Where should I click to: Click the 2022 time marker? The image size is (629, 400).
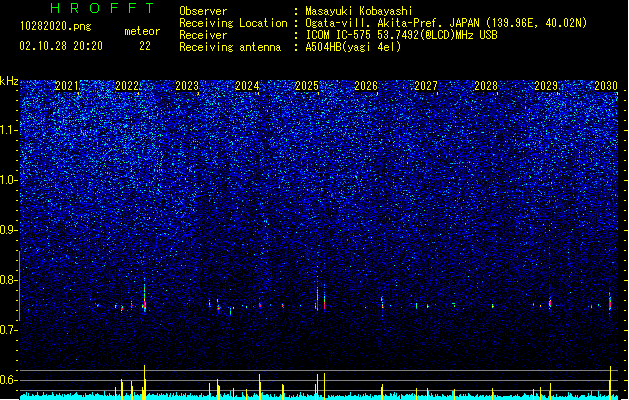(x=127, y=86)
